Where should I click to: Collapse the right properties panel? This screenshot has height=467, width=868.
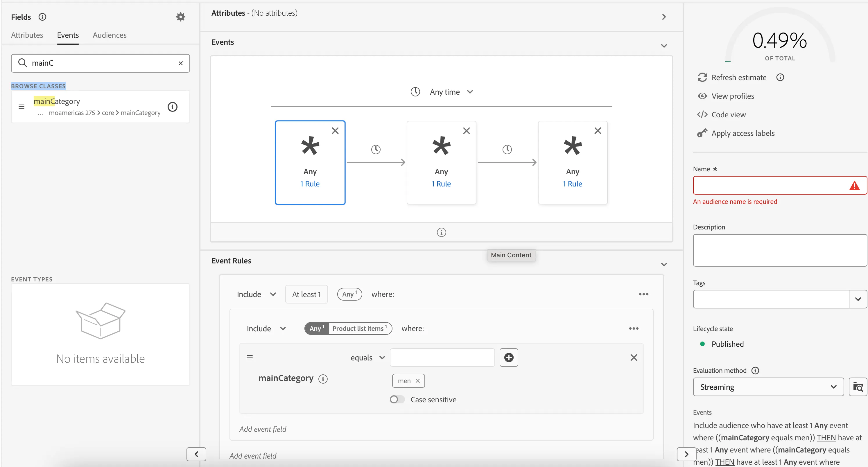tap(686, 454)
